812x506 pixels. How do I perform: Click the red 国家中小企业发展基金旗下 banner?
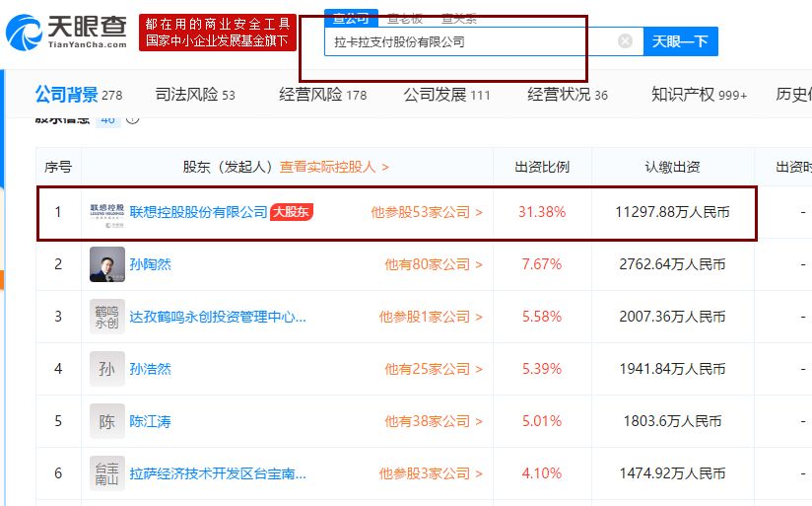click(218, 33)
